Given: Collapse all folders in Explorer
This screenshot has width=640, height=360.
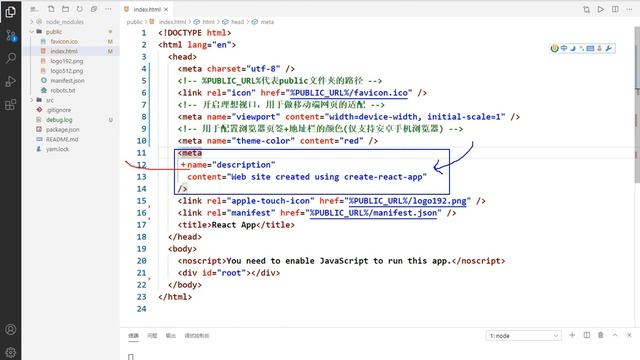Looking at the screenshot, I should 94,9.
